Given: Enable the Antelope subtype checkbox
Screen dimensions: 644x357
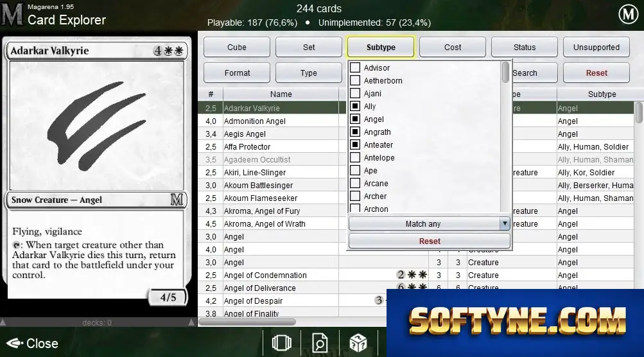Looking at the screenshot, I should coord(355,157).
